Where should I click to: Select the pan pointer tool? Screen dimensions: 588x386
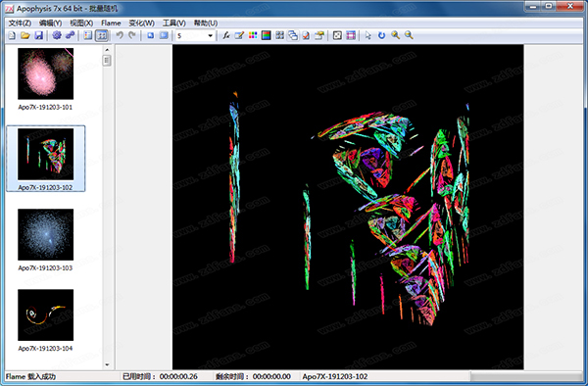368,35
